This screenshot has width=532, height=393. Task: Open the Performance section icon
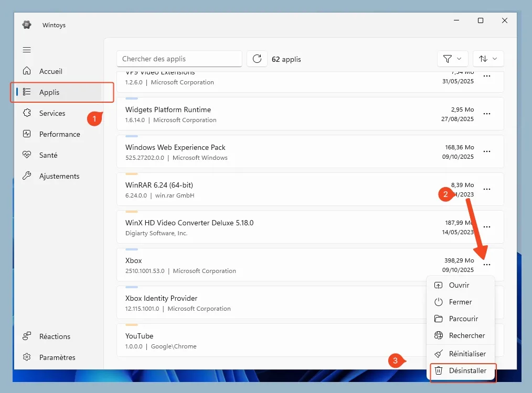click(27, 134)
